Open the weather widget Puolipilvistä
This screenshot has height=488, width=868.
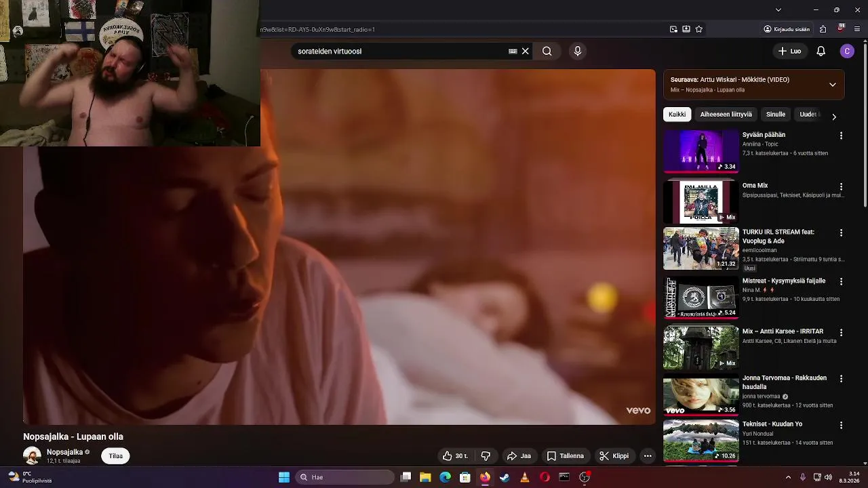tap(29, 477)
